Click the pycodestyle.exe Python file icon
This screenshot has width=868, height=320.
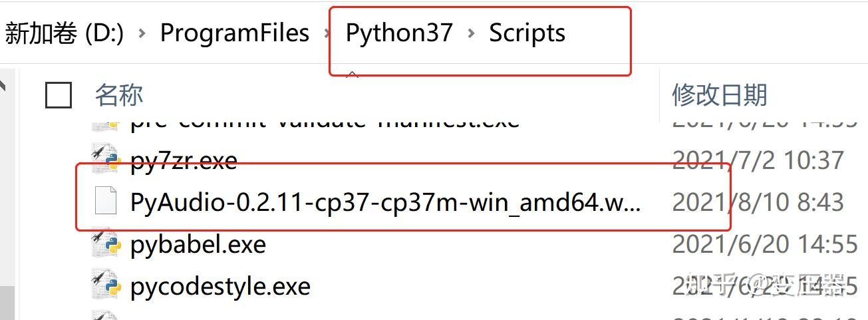click(106, 286)
